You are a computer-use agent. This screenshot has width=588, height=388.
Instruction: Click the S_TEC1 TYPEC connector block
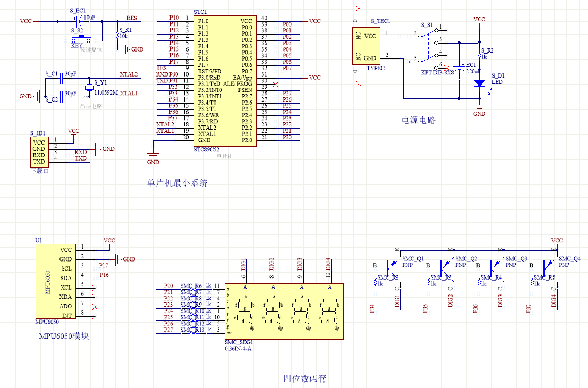(x=366, y=46)
